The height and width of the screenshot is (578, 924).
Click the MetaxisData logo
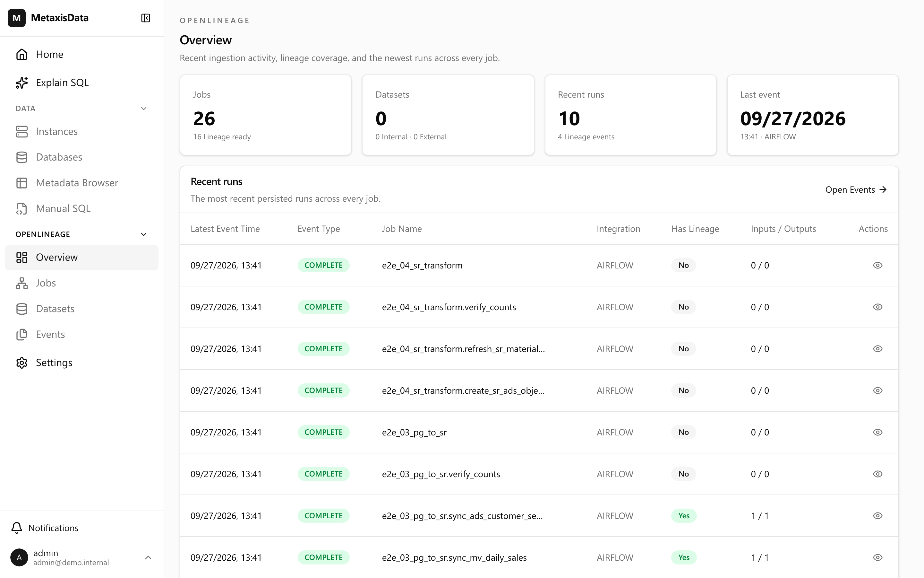[16, 18]
